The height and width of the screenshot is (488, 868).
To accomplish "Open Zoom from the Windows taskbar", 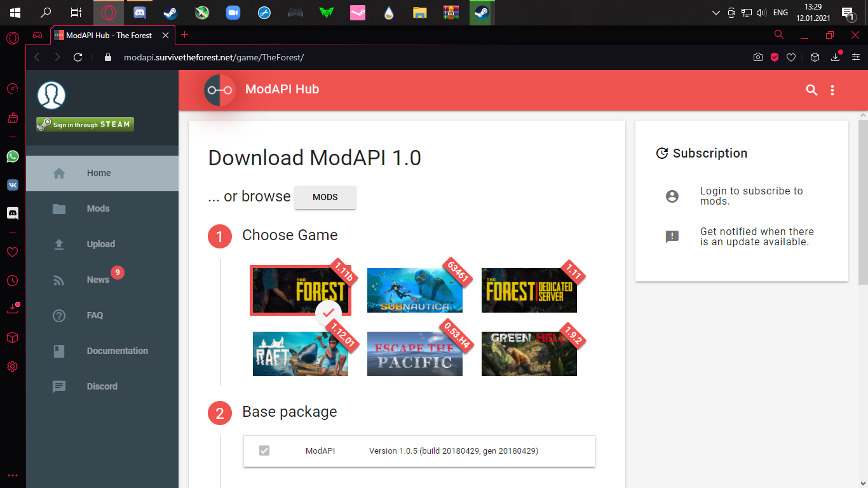I will [x=233, y=13].
